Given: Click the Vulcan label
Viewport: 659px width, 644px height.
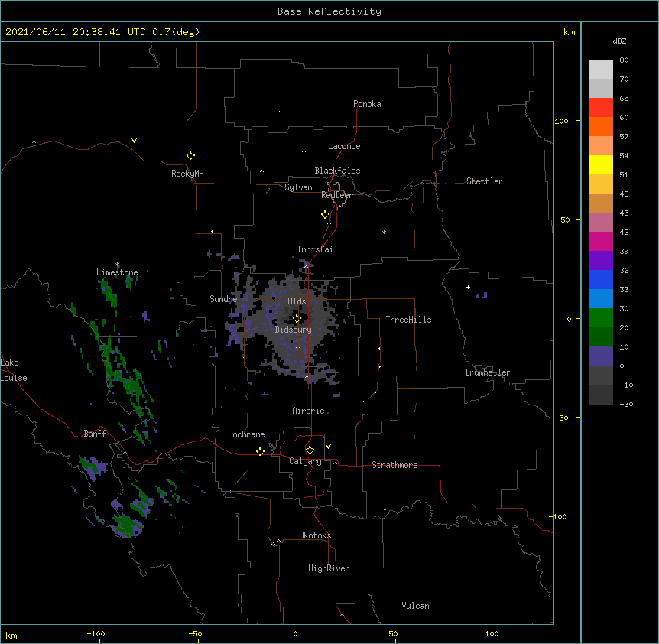Looking at the screenshot, I should [415, 606].
